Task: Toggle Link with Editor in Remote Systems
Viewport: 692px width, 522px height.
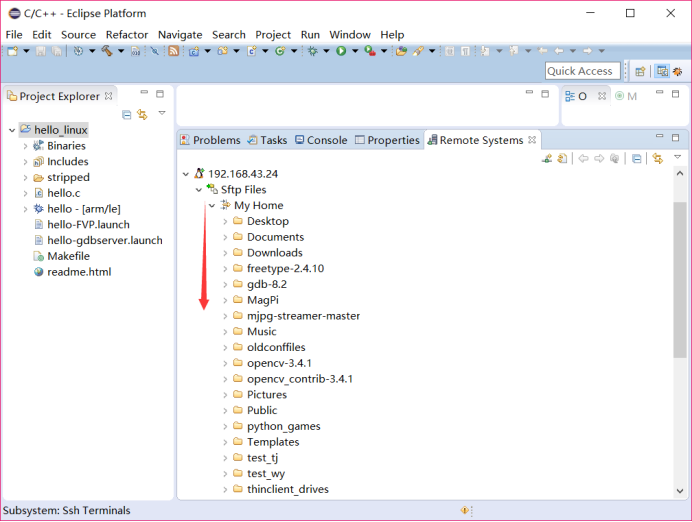Action: (658, 158)
